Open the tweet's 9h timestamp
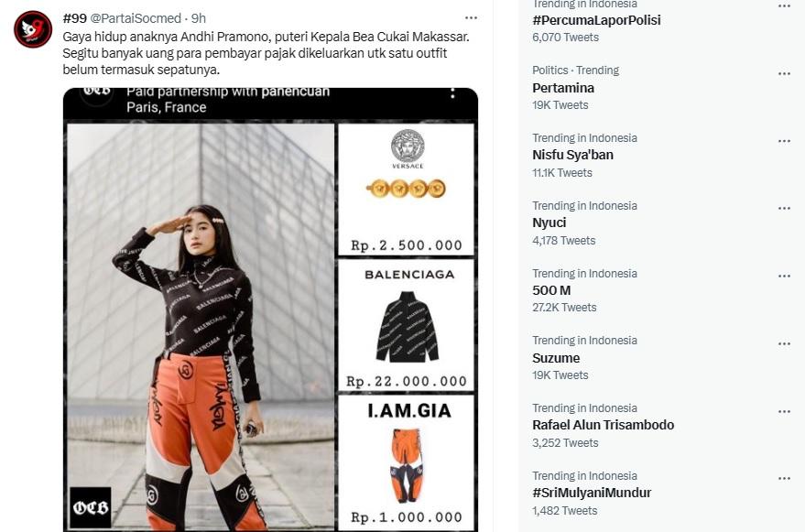Viewport: 805px width, 532px height. pyautogui.click(x=199, y=18)
